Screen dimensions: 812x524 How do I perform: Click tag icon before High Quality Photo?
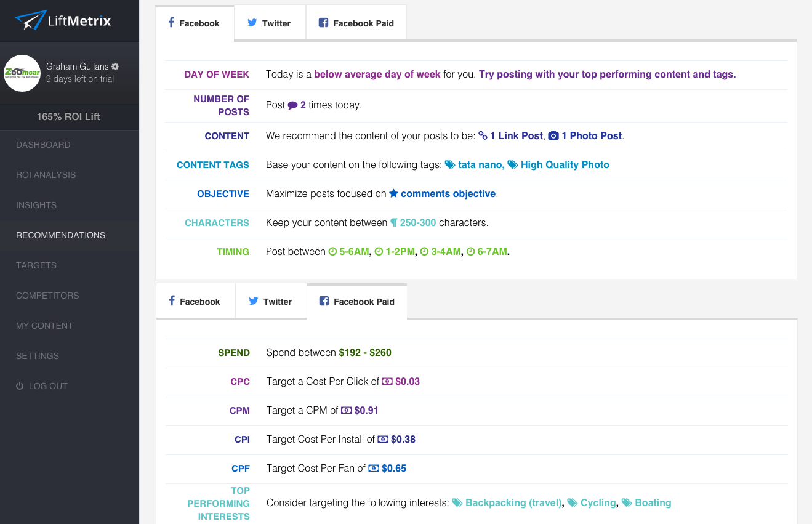[513, 164]
